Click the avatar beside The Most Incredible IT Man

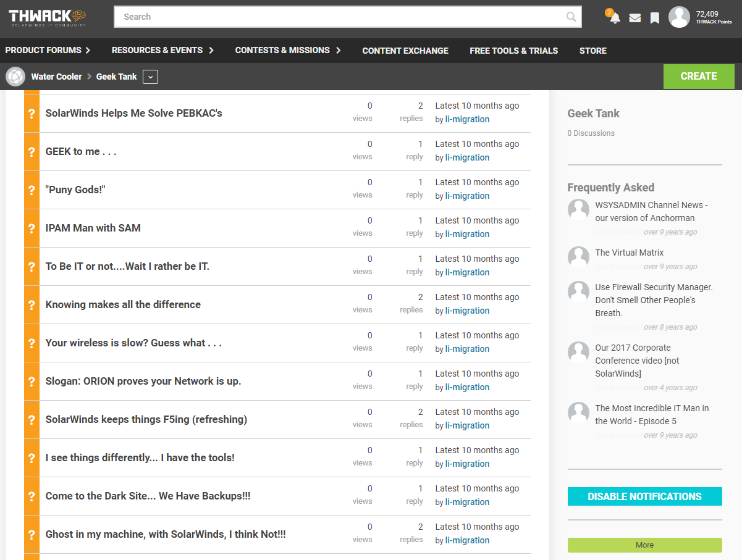[578, 412]
